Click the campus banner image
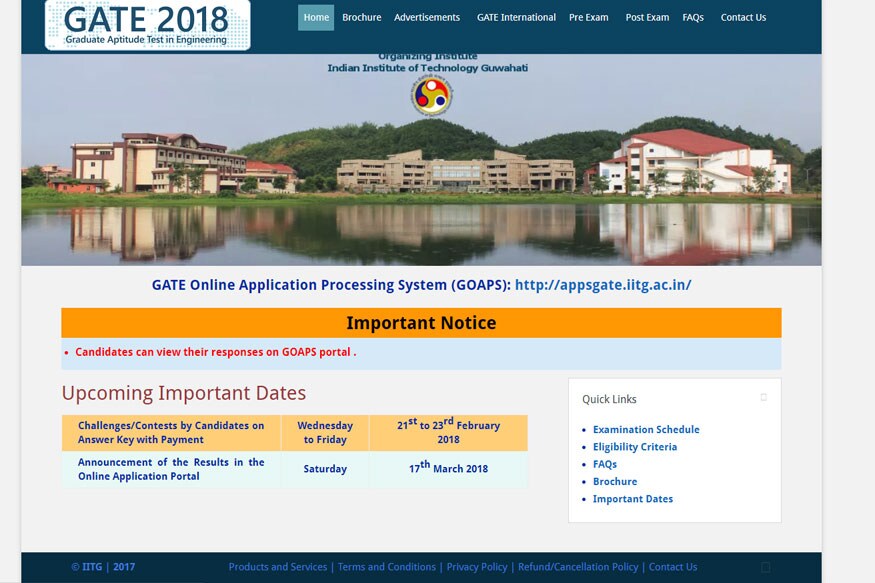 (x=421, y=180)
